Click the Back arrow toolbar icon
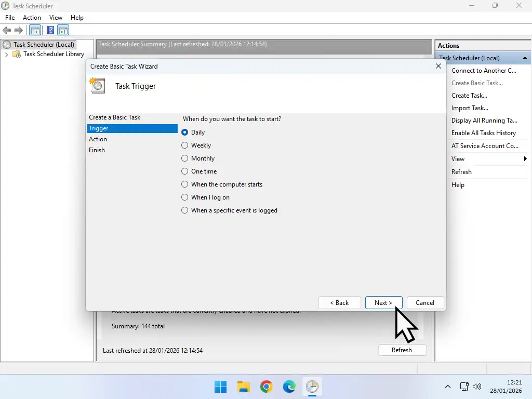 pyautogui.click(x=7, y=30)
